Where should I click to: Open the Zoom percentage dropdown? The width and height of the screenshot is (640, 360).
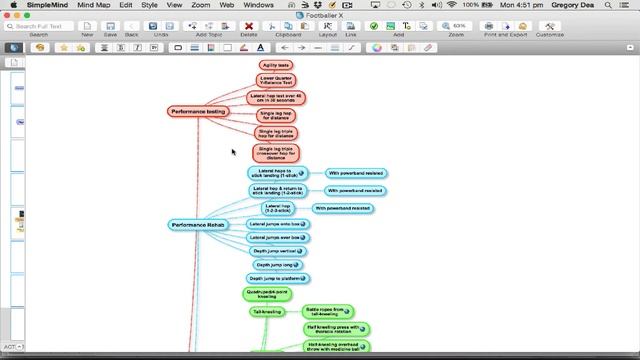point(460,26)
